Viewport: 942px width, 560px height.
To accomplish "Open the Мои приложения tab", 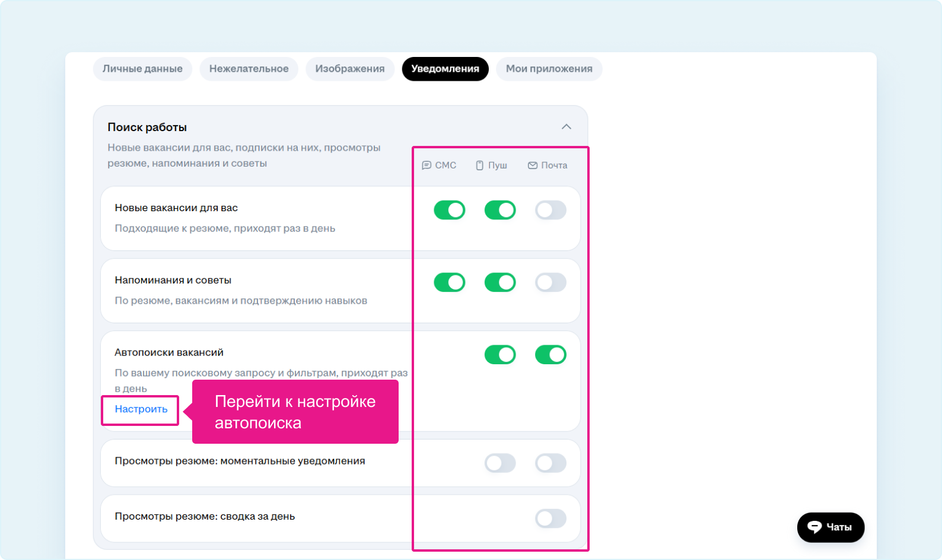I will click(x=549, y=69).
